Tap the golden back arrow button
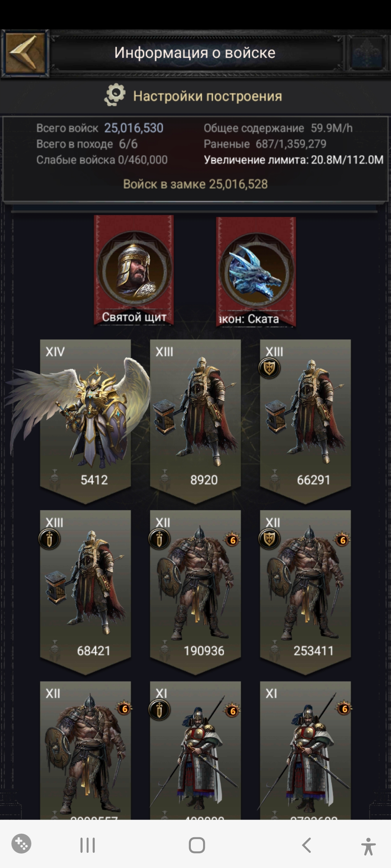 point(25,53)
